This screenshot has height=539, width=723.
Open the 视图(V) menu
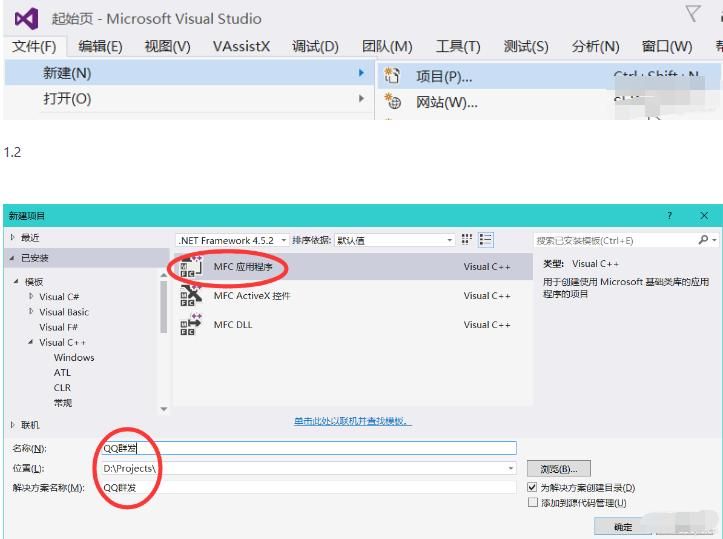point(167,47)
